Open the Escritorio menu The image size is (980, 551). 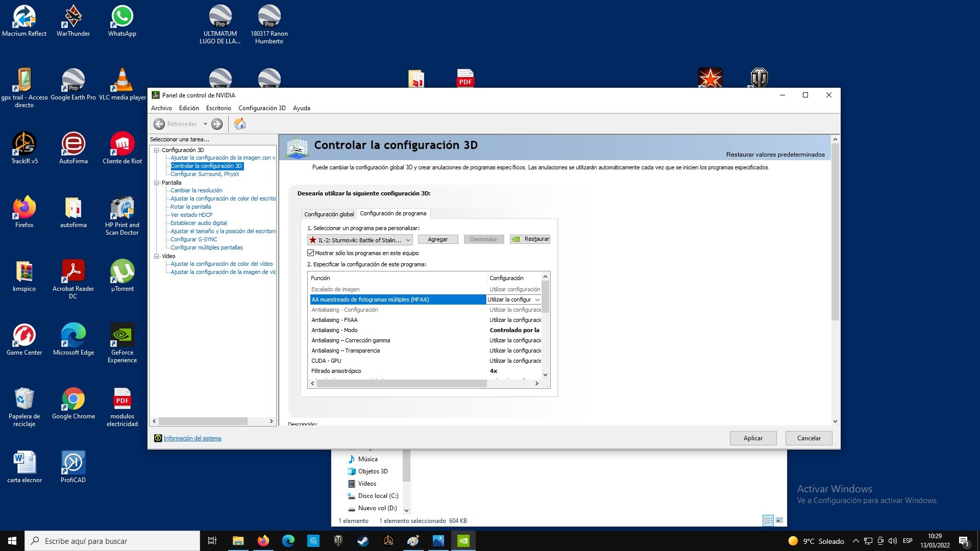pyautogui.click(x=218, y=108)
